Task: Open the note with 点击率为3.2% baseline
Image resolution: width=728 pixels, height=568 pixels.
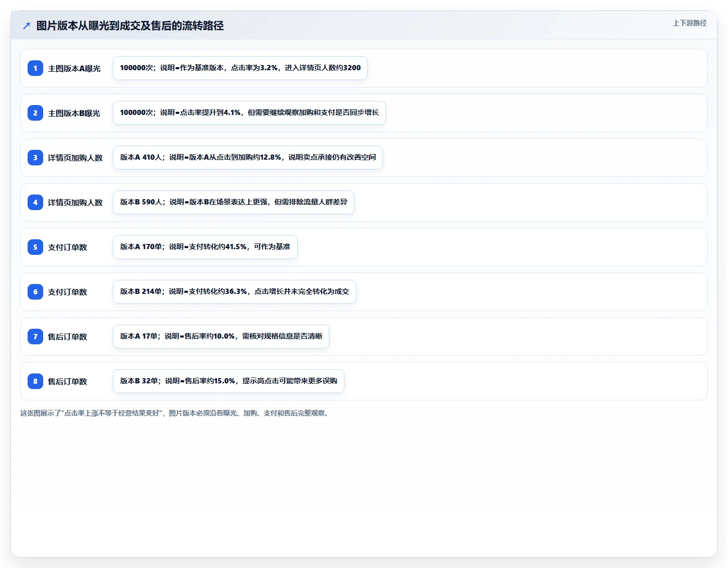Action: pyautogui.click(x=240, y=68)
